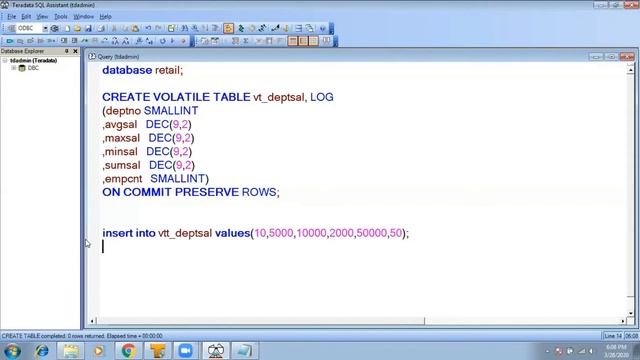
Task: Click the Query (tdadmin) window title
Action: click(118, 57)
